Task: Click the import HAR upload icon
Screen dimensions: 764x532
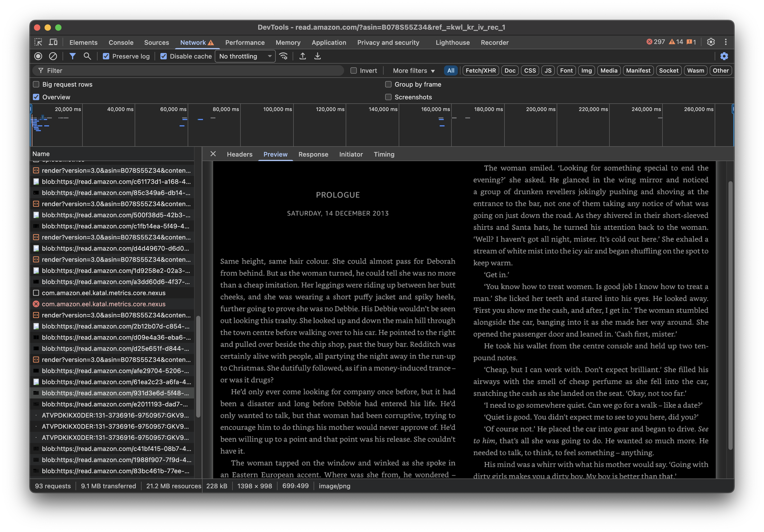Action: (x=302, y=56)
